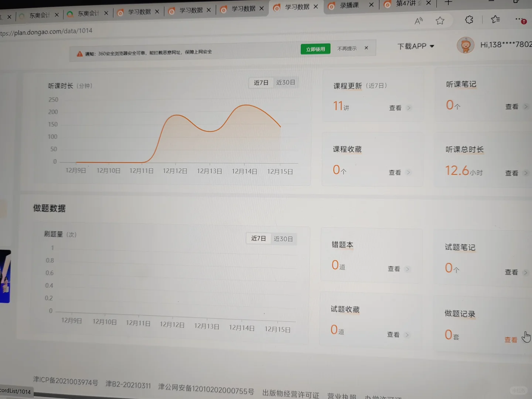This screenshot has height=399, width=532.
Task: View 试题笔记 details via 查看
Action: 511,272
